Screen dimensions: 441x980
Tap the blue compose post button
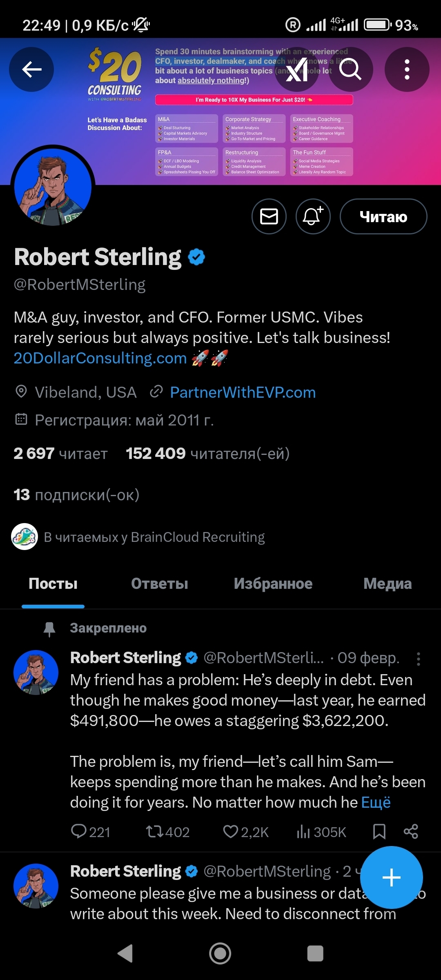pyautogui.click(x=391, y=878)
